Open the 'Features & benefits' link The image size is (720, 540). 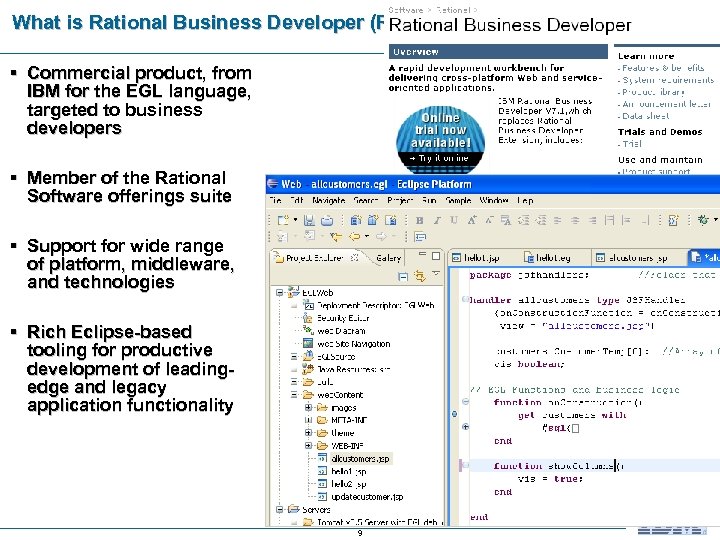(663, 68)
